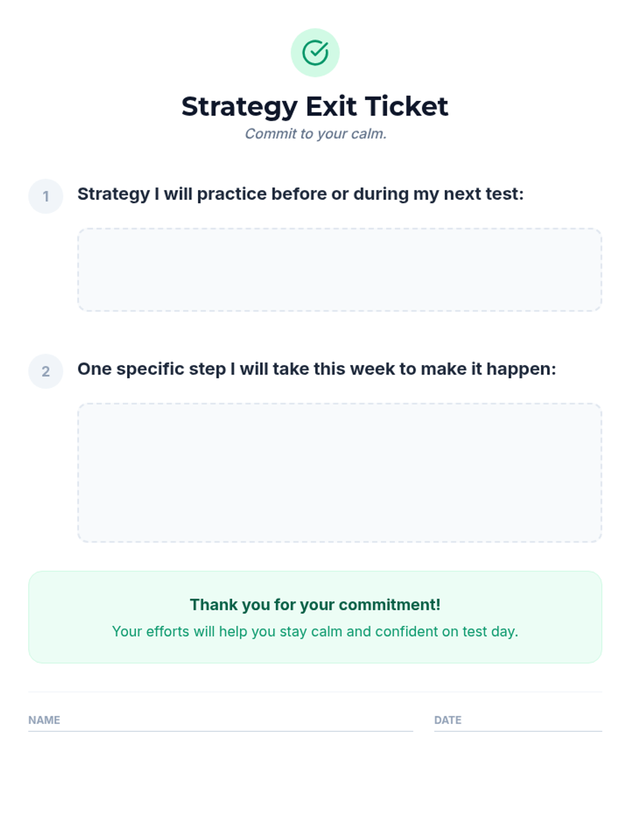Viewport: 630px width, 840px height.
Task: Select the "Commit to your calm." subtitle
Action: [316, 134]
